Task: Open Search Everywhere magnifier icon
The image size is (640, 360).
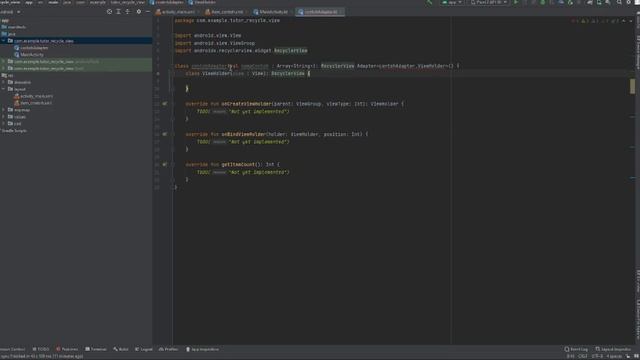Action: point(619,2)
